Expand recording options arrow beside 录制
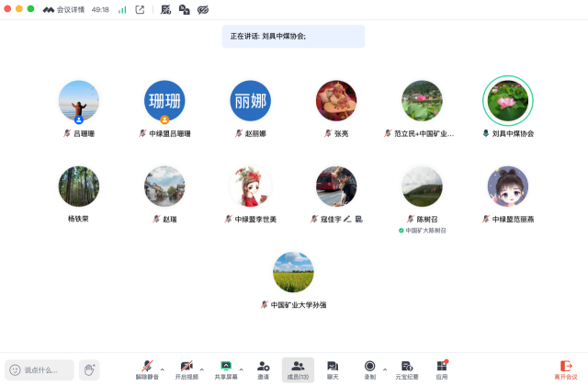The image size is (588, 386). (385, 368)
